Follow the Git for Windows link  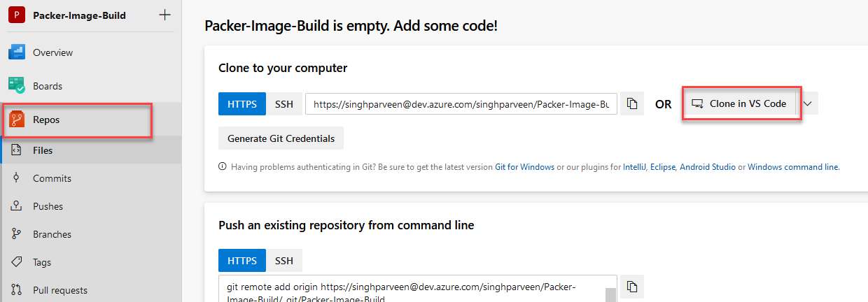(524, 167)
